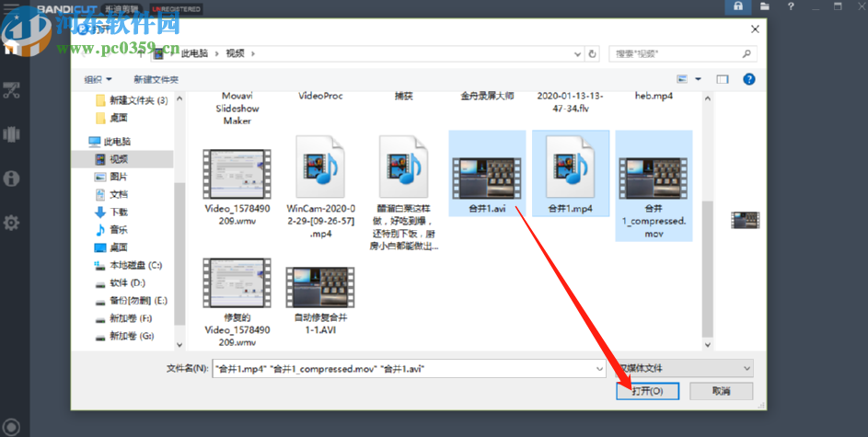Click the VideoProc folder label
Viewport: 868px width, 437px height.
tap(320, 97)
